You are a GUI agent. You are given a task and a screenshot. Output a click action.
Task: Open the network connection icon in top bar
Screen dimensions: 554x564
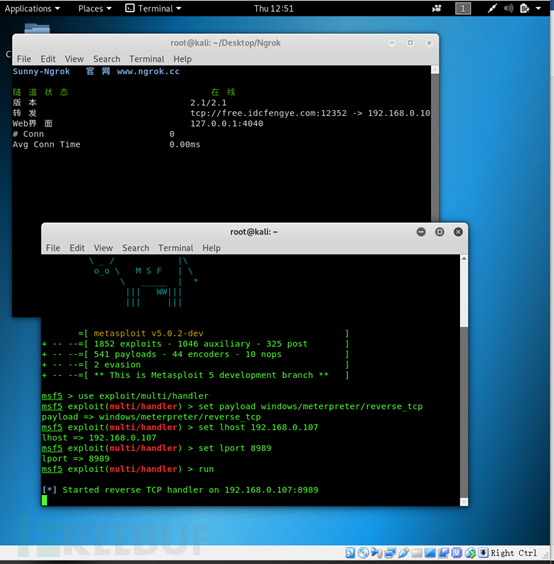(492, 8)
